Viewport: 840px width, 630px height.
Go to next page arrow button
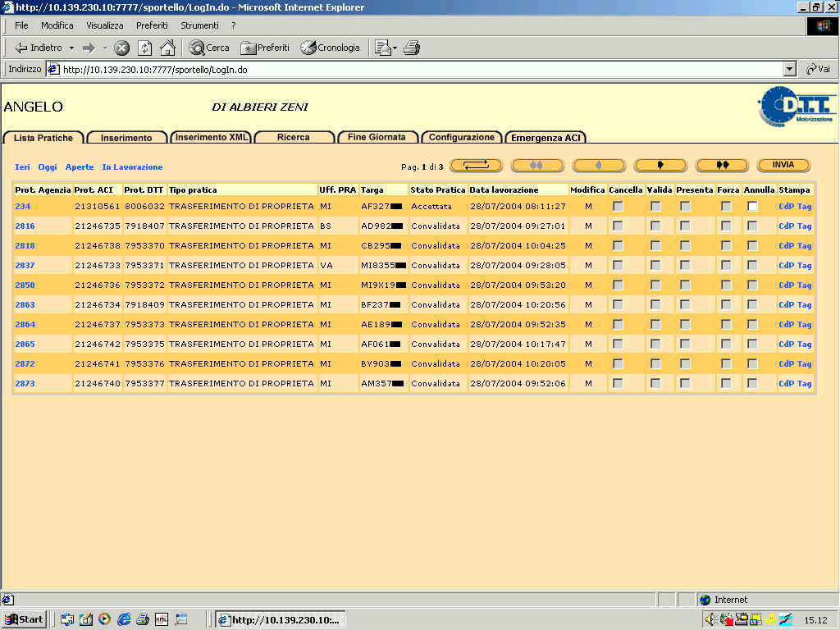(x=660, y=166)
